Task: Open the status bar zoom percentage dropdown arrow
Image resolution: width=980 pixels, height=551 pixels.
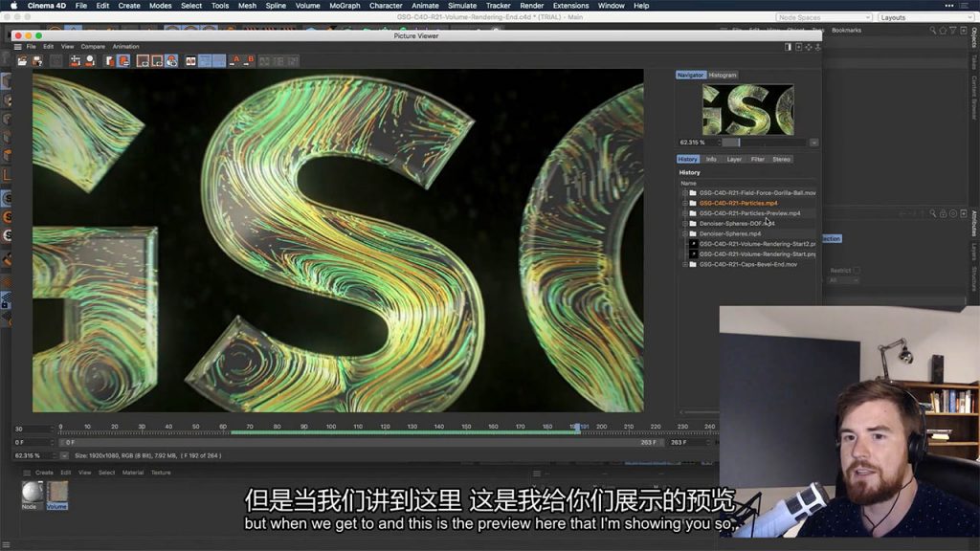Action: point(64,456)
